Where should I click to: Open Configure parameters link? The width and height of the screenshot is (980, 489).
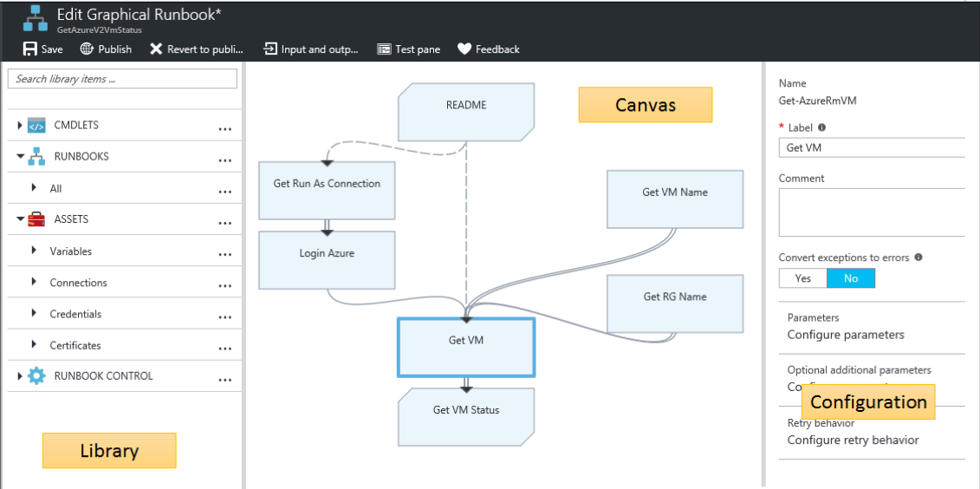(x=846, y=335)
